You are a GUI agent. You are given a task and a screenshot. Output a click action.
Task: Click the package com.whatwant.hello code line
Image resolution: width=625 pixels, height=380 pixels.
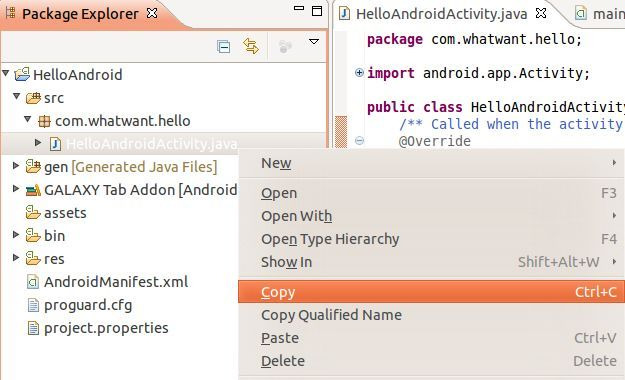(474, 39)
